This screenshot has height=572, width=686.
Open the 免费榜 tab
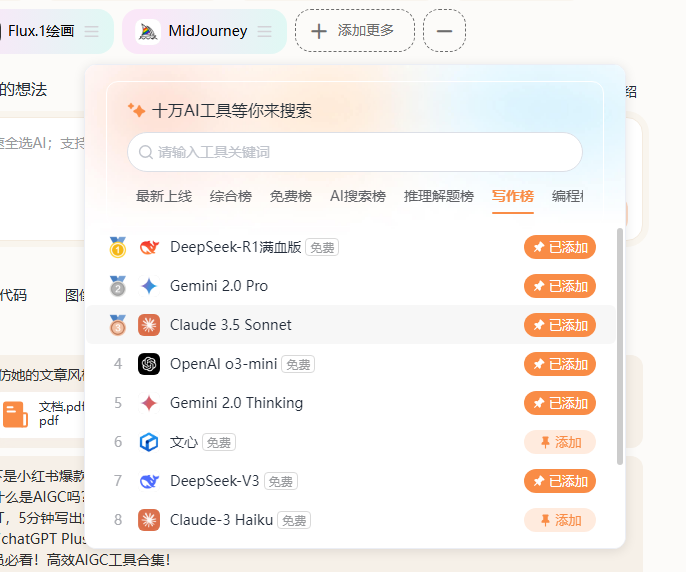tap(291, 196)
